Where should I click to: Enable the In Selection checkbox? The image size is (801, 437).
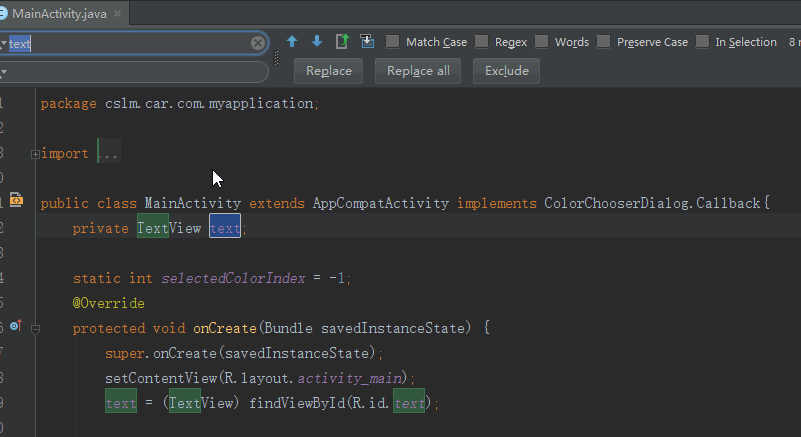pyautogui.click(x=702, y=41)
